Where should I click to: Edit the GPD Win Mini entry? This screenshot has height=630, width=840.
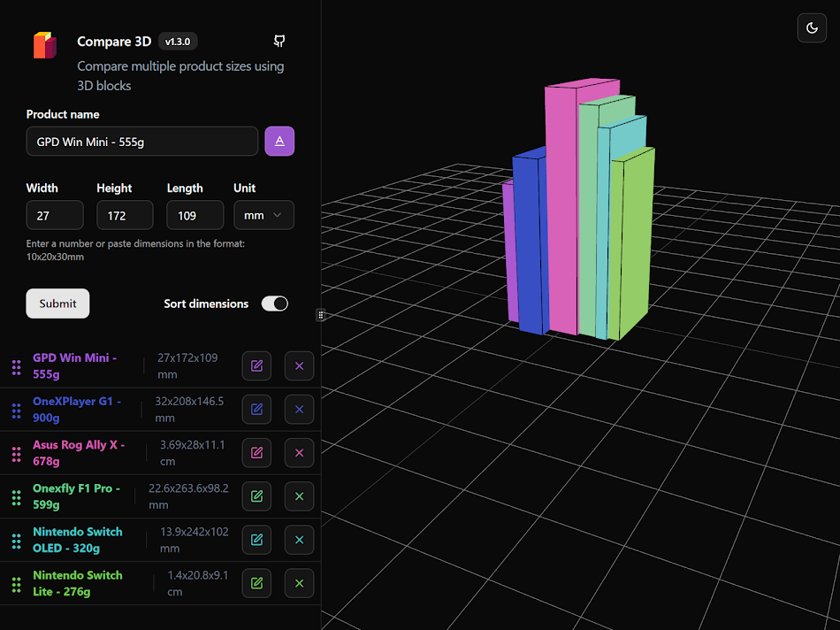(x=256, y=365)
